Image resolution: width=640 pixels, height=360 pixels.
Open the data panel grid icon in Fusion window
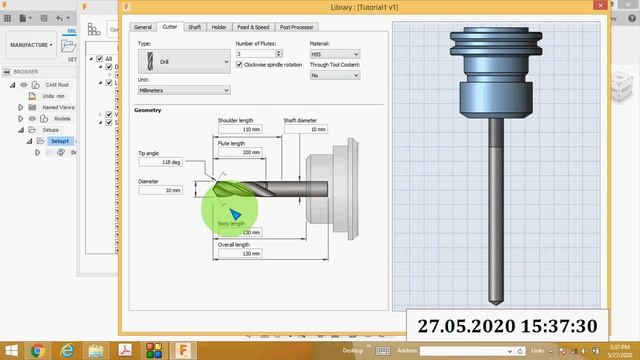7,18
